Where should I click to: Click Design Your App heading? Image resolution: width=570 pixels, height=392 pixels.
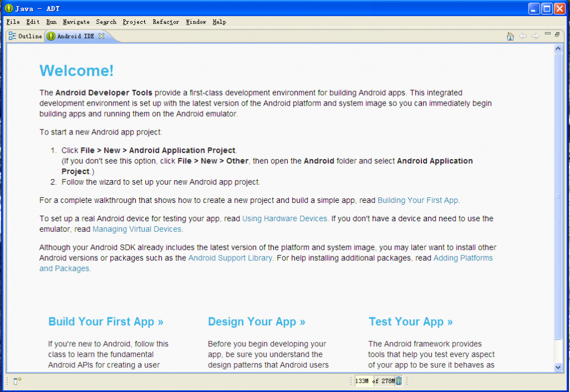[257, 321]
